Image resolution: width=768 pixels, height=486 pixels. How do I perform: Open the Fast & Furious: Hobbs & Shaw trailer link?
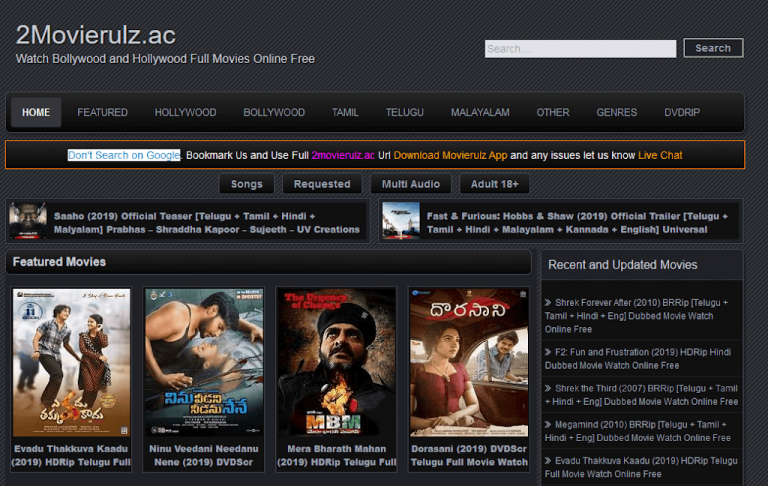click(577, 223)
